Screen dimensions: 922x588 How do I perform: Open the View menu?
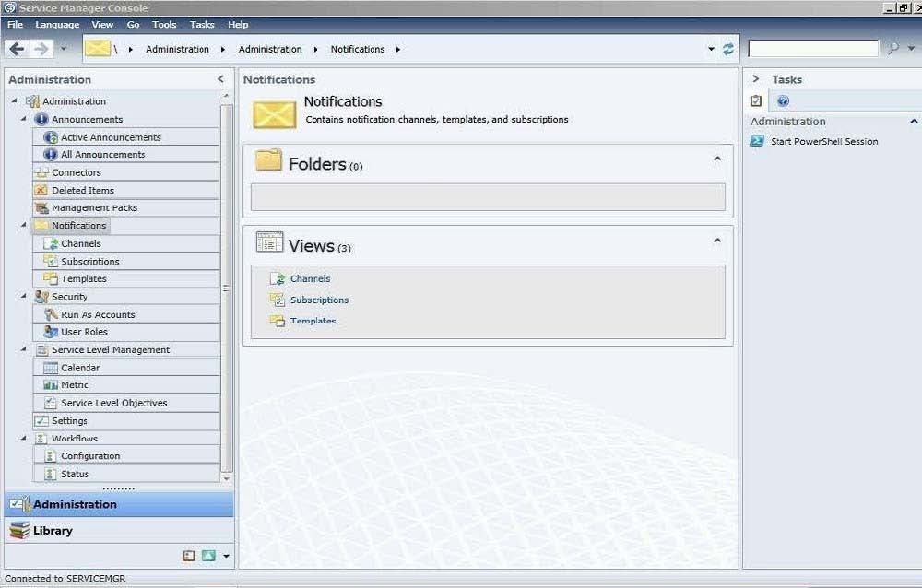pos(102,25)
